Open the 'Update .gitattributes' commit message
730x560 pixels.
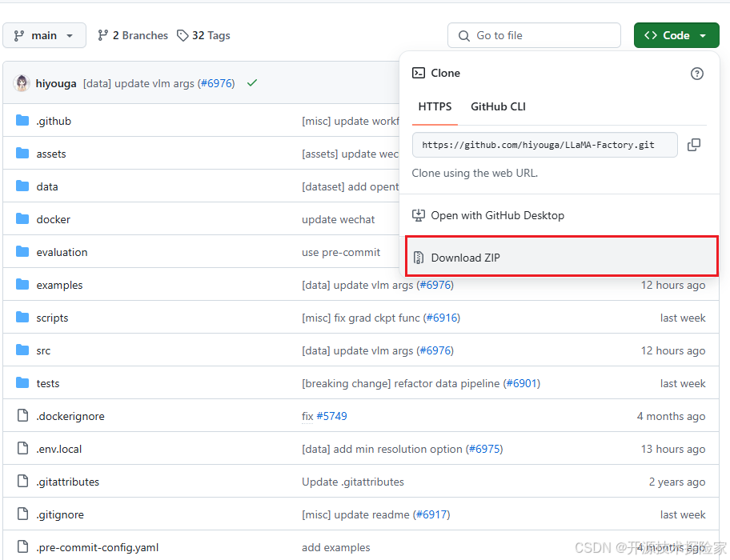353,482
